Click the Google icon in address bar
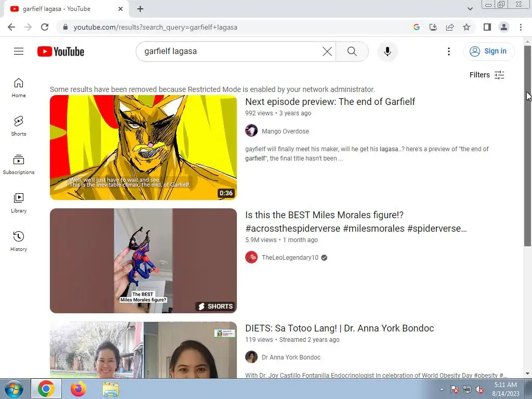532x399 pixels. [417, 27]
